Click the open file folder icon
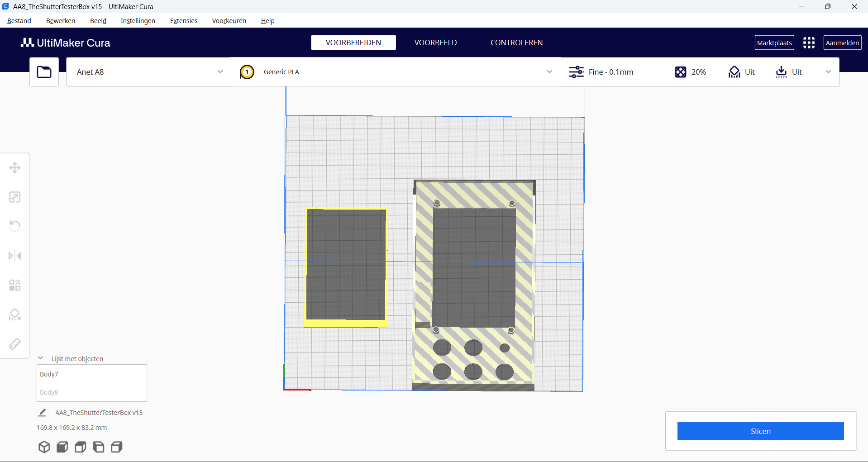Screen dimensions: 868x462 tap(44, 72)
